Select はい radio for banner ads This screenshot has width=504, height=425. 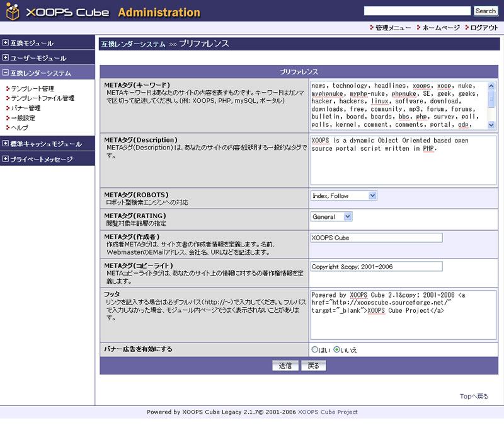(314, 349)
